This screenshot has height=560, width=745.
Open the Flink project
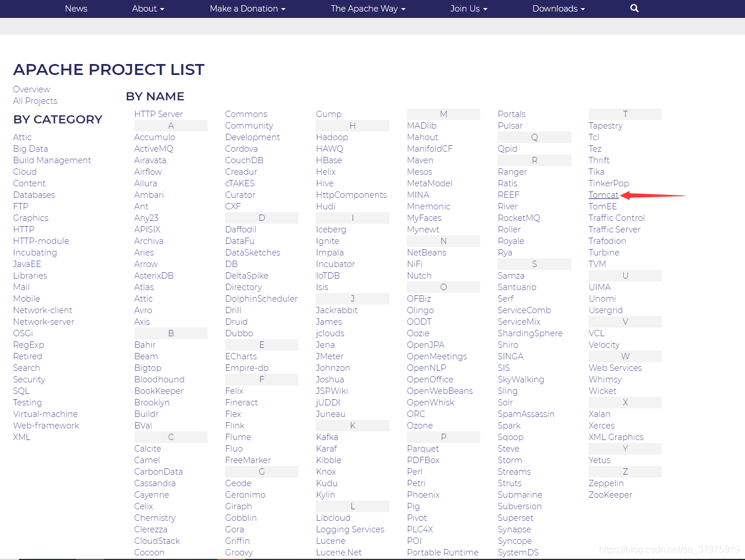point(235,426)
